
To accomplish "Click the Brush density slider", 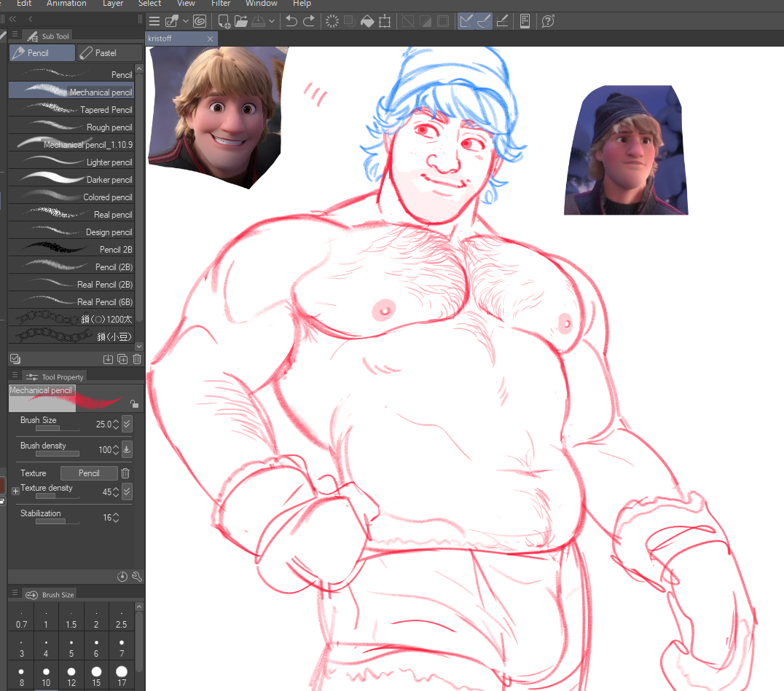I will click(x=57, y=454).
